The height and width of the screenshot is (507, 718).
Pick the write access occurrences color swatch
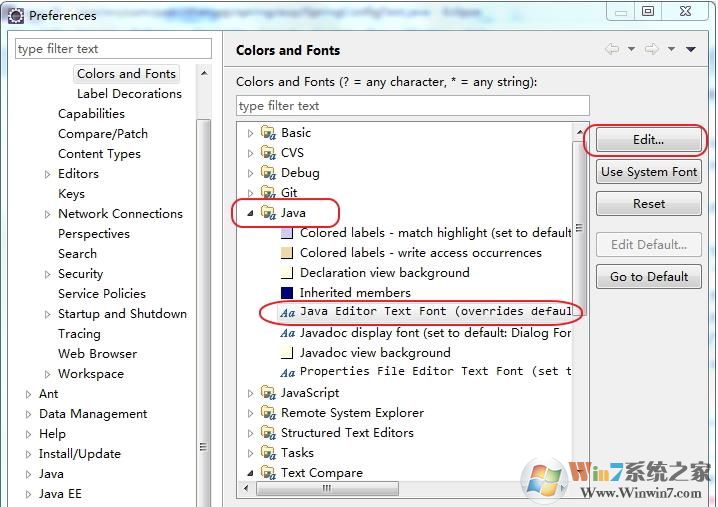(x=287, y=253)
